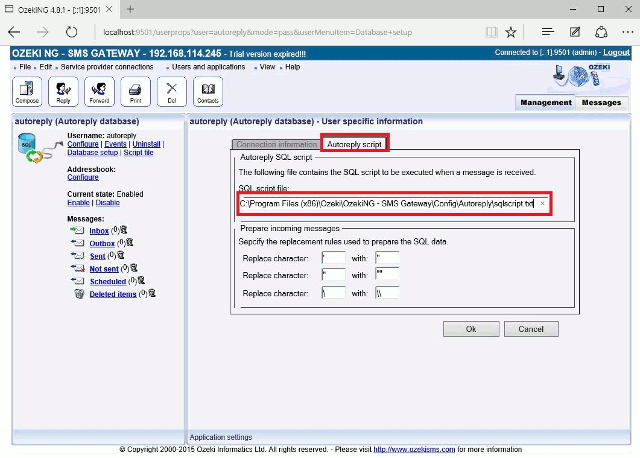Open the Script file link

(138, 152)
